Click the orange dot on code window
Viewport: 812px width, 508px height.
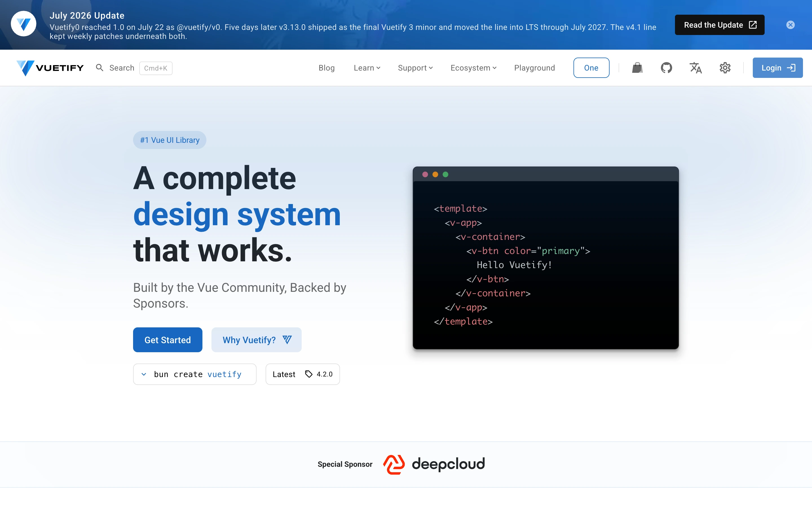(x=435, y=174)
